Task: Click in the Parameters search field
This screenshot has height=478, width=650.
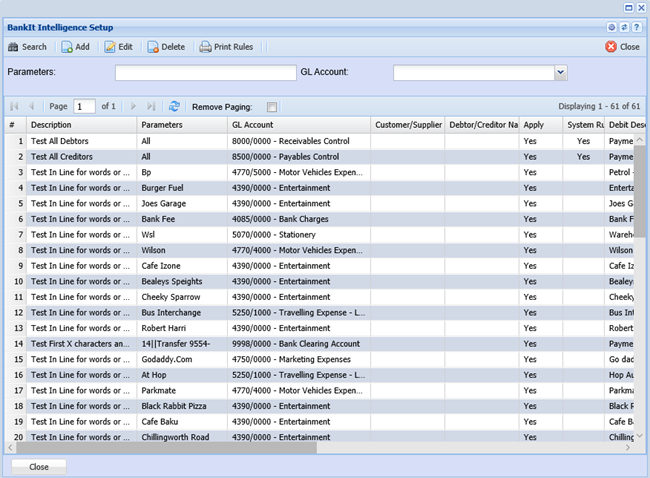Action: point(205,72)
